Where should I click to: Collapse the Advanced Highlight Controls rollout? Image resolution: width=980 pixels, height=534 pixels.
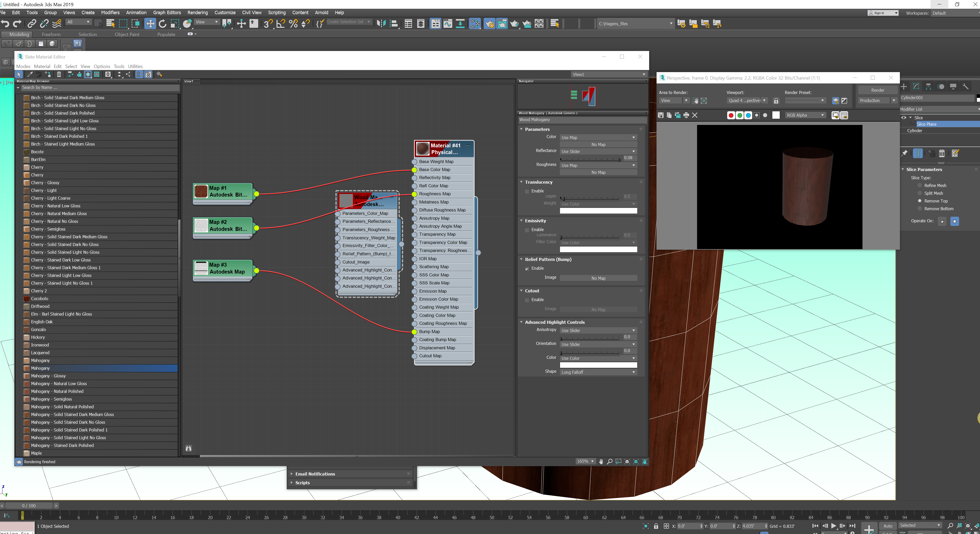(522, 322)
